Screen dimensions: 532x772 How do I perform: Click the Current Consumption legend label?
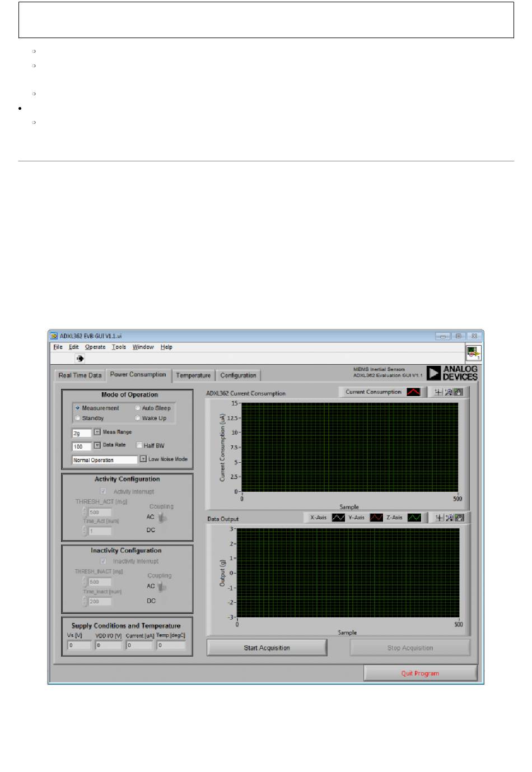[373, 392]
